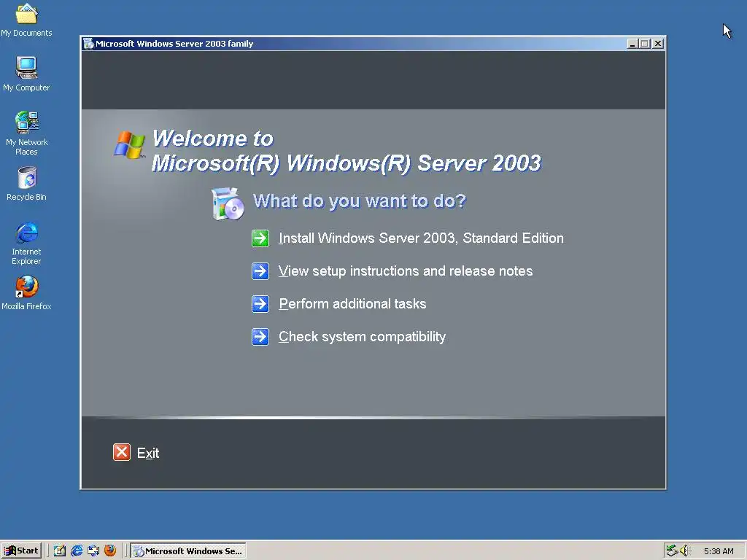The image size is (747, 560).
Task: Open Install Windows Server 2003, Standard Edition
Action: (421, 238)
